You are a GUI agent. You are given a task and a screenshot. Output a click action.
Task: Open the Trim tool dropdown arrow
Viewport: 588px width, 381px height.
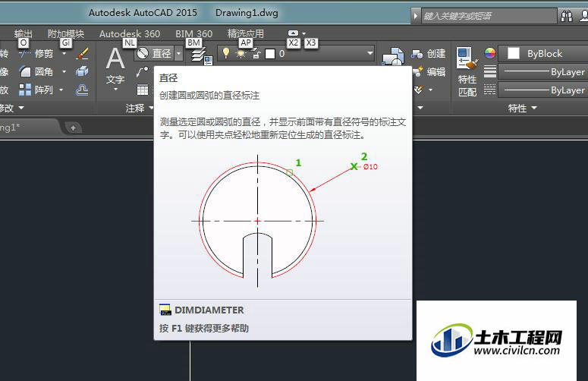pos(64,54)
